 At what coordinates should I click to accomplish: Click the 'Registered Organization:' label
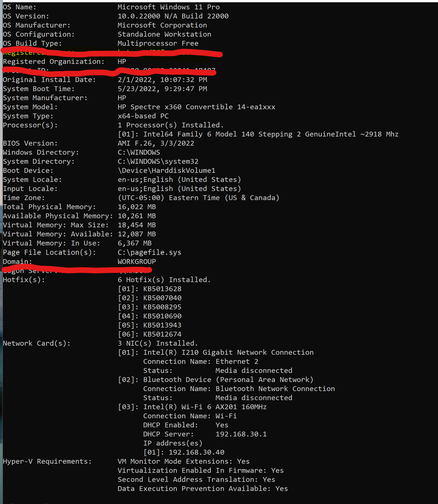(54, 62)
